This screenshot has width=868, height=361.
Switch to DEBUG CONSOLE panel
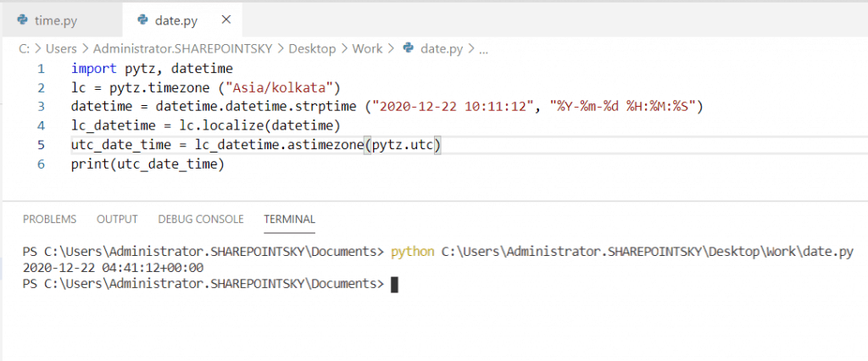tap(201, 219)
